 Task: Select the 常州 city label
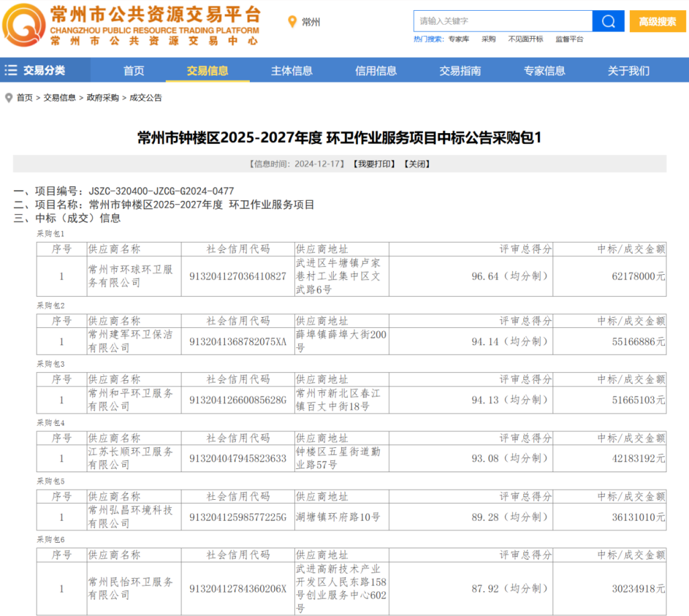[x=311, y=22]
